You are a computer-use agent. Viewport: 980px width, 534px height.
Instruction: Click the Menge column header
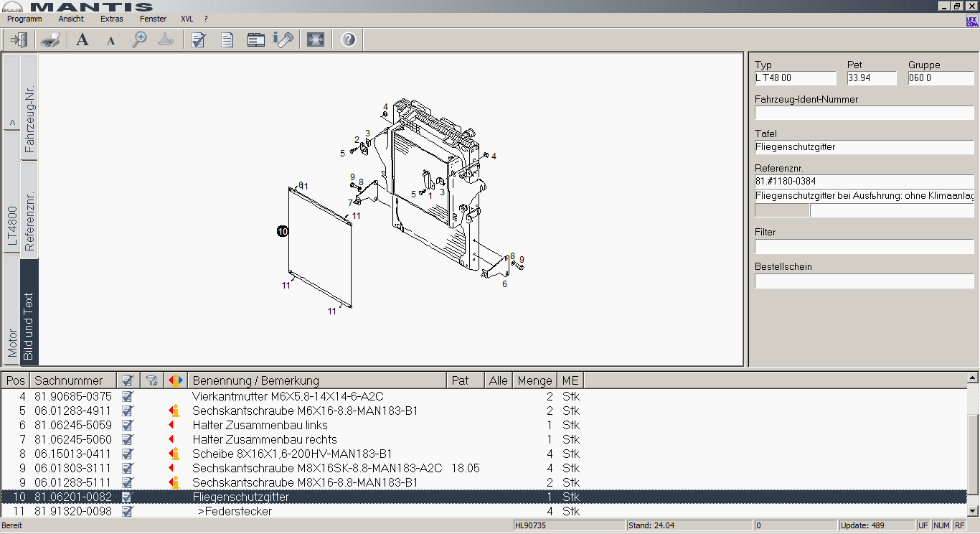click(x=534, y=380)
